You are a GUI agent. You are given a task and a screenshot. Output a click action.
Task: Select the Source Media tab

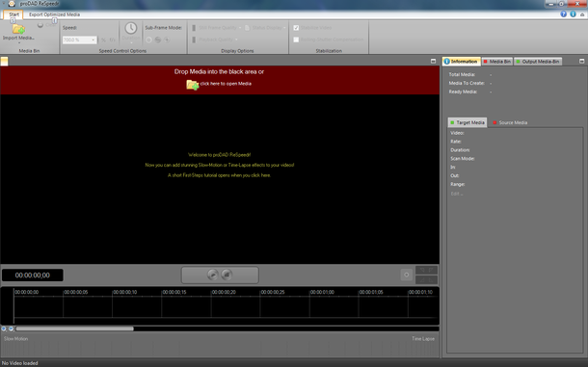click(510, 122)
